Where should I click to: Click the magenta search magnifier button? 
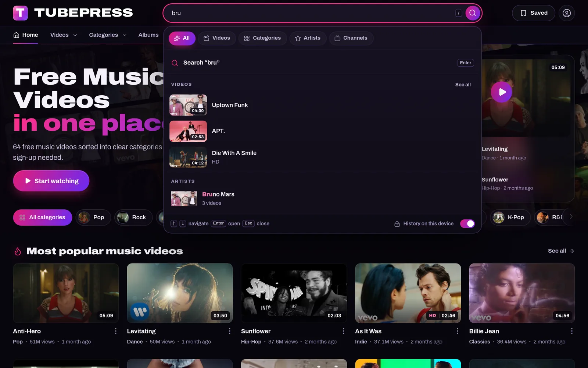pyautogui.click(x=473, y=13)
